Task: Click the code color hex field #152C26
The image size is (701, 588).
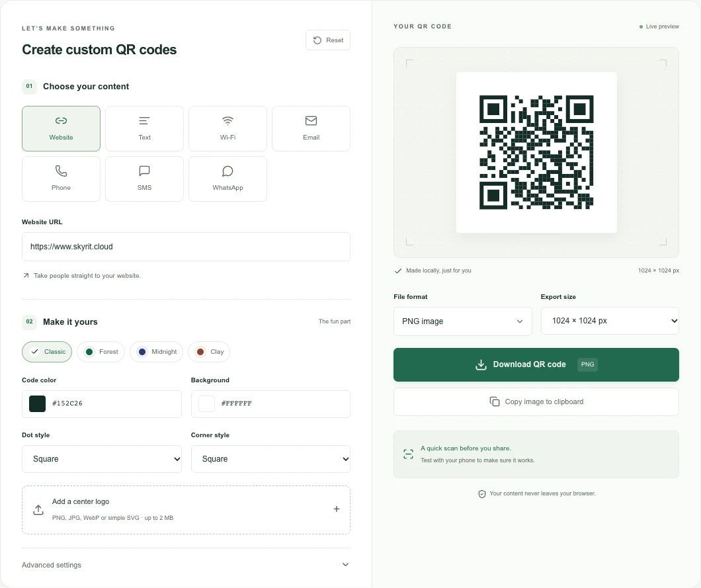Action: (x=67, y=403)
